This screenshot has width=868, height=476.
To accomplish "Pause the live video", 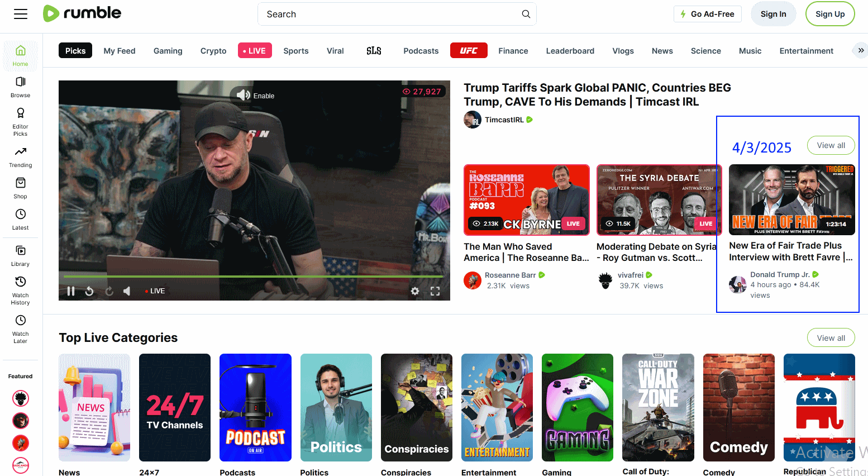I will coord(71,291).
